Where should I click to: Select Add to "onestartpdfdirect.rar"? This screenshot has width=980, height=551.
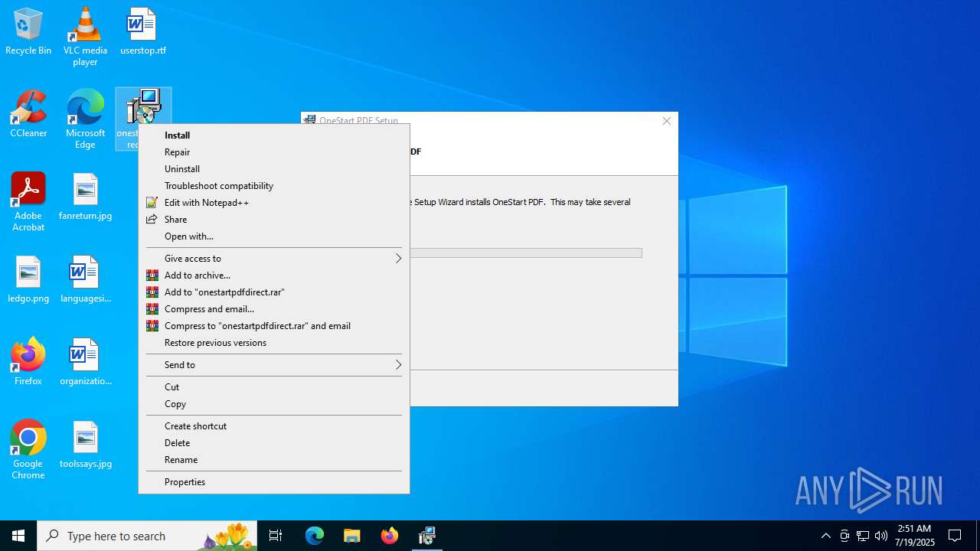click(x=274, y=292)
